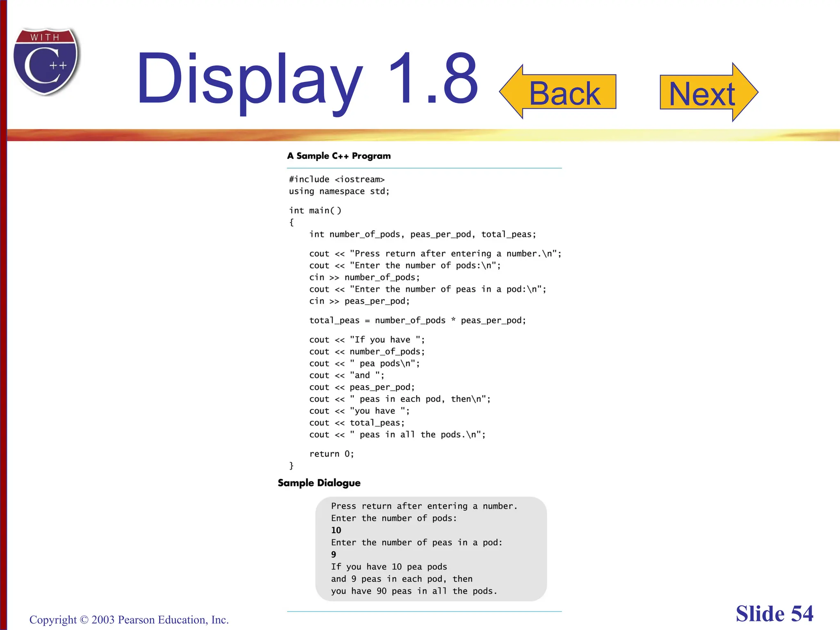Screen dimensions: 840x630
Task: Click the bold input value 10
Action: tap(336, 530)
